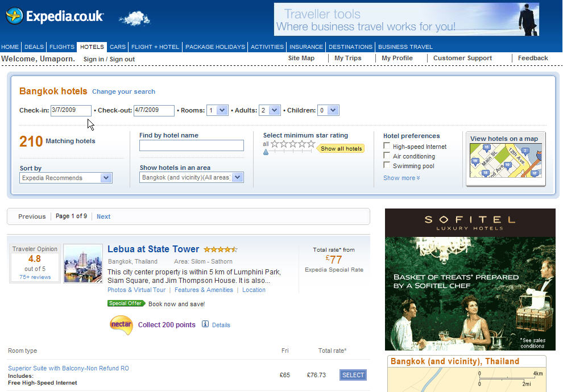563x392 pixels.
Task: Click the Special Offer green tag
Action: (126, 303)
